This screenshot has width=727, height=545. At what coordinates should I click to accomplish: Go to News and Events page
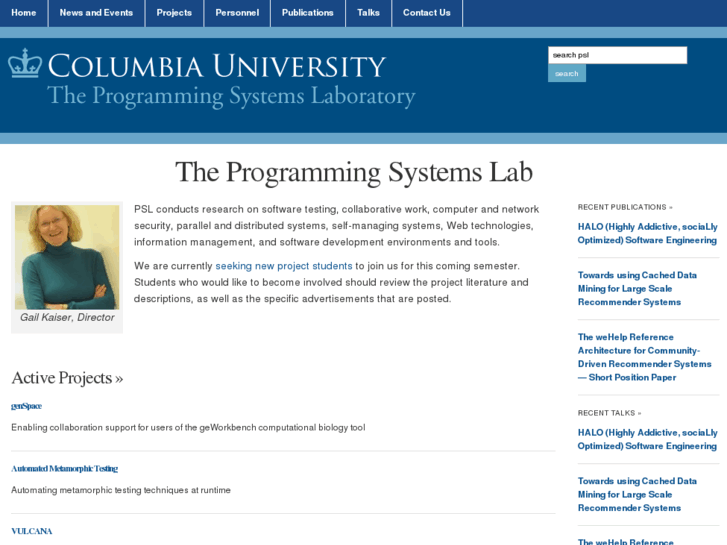pyautogui.click(x=96, y=13)
